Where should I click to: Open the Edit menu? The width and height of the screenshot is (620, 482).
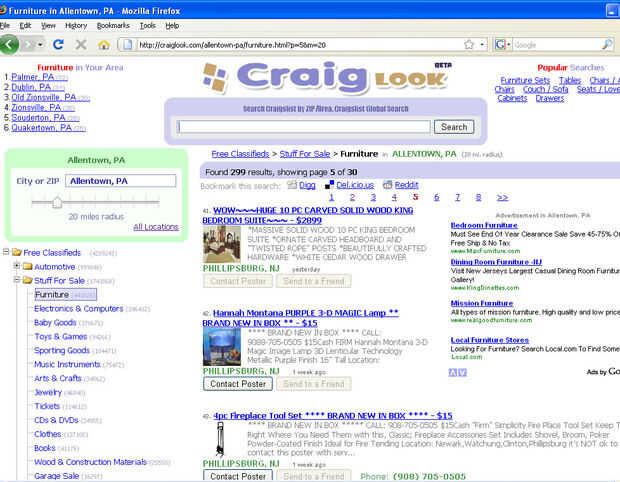pos(25,26)
